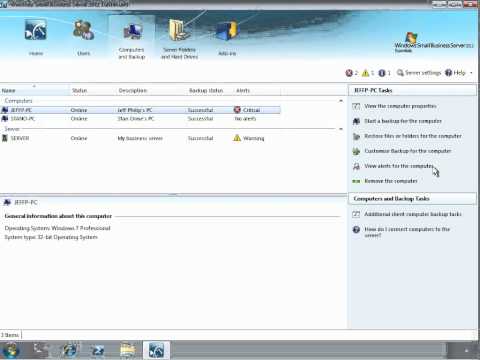This screenshot has width=480, height=360.
Task: Show hidden system tray icons
Action: pyautogui.click(x=466, y=350)
